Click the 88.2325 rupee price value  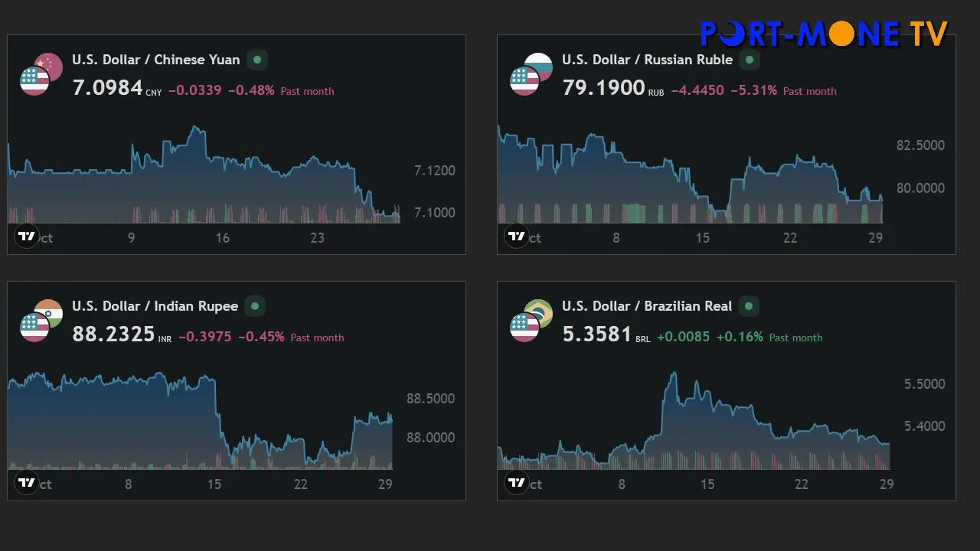(x=113, y=334)
